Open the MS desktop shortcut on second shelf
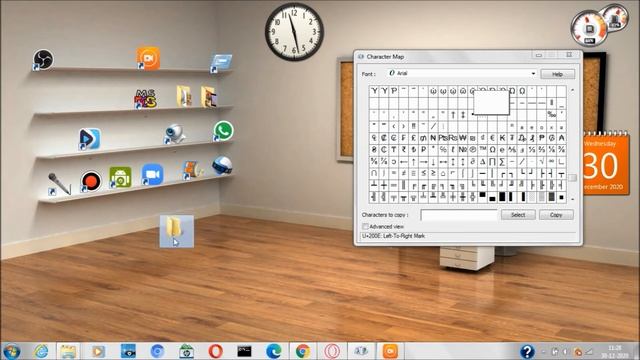 (x=146, y=99)
